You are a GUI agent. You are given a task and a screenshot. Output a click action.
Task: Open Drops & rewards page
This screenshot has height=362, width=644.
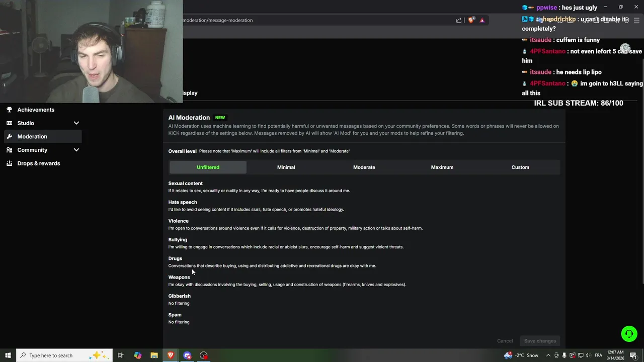point(38,163)
